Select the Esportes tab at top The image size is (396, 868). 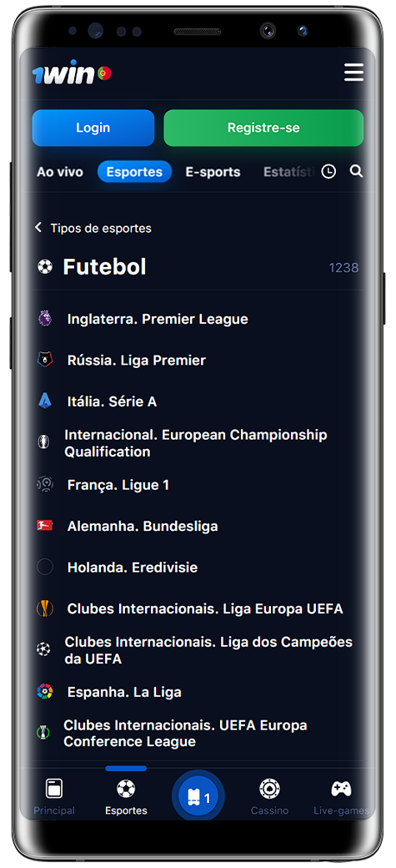click(134, 172)
